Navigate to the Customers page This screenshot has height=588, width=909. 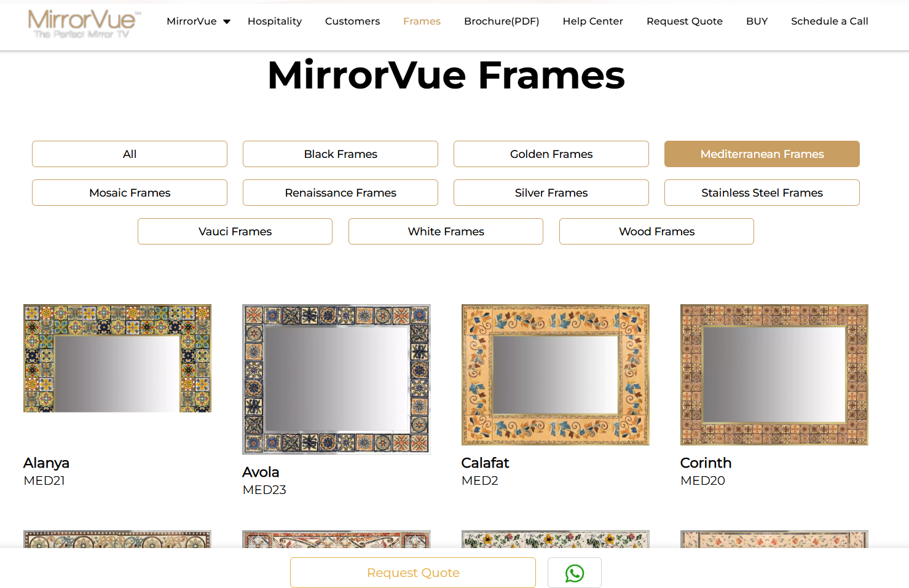coord(352,20)
